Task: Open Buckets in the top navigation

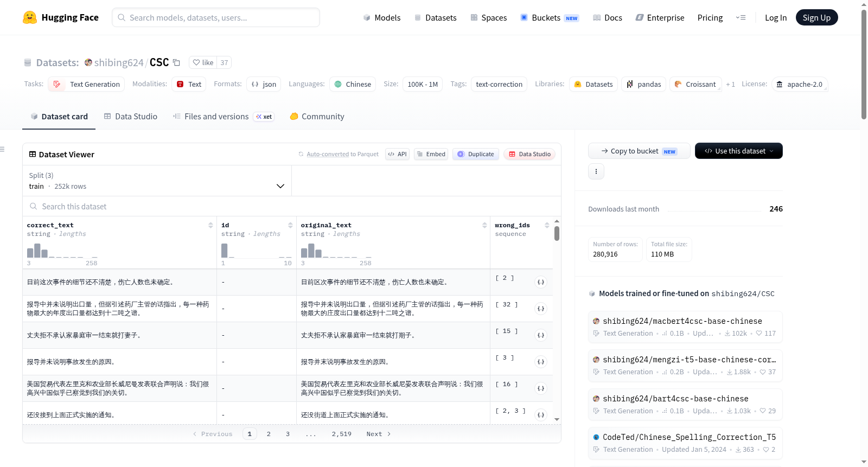Action: 550,17
